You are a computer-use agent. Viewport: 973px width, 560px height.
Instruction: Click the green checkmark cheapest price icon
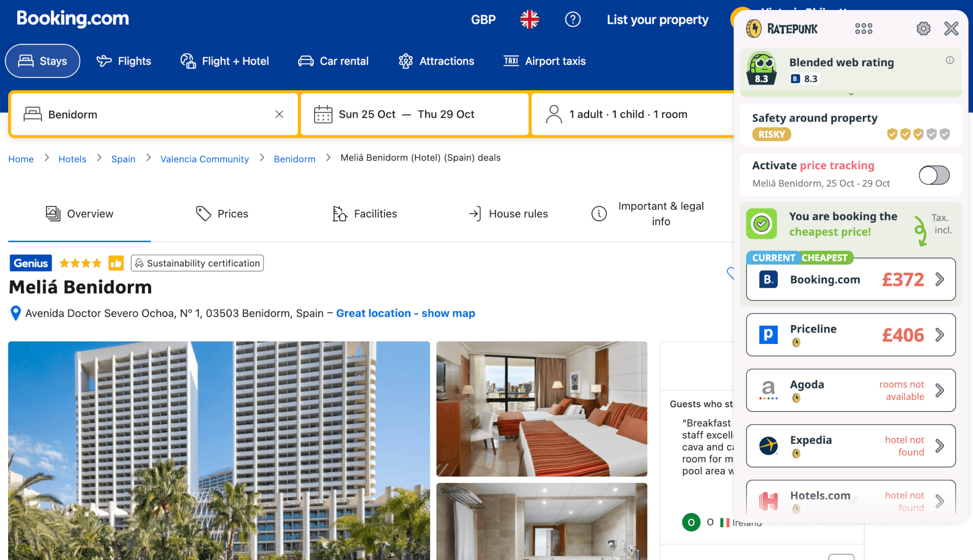(x=762, y=224)
